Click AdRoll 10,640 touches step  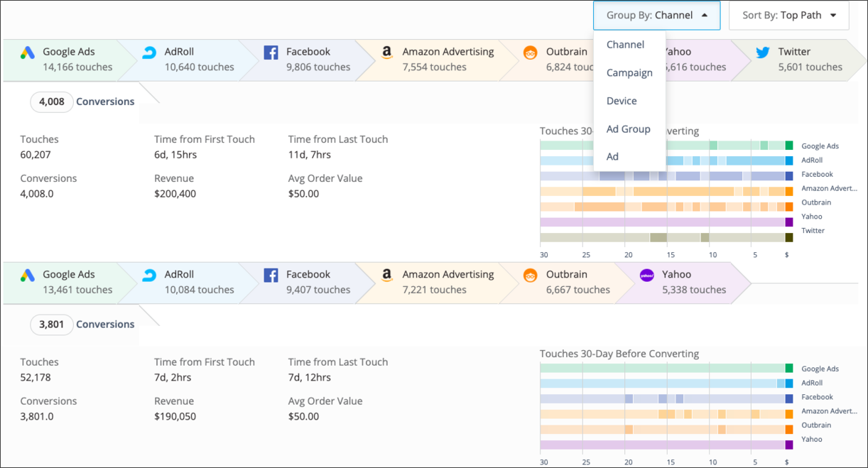click(x=188, y=60)
